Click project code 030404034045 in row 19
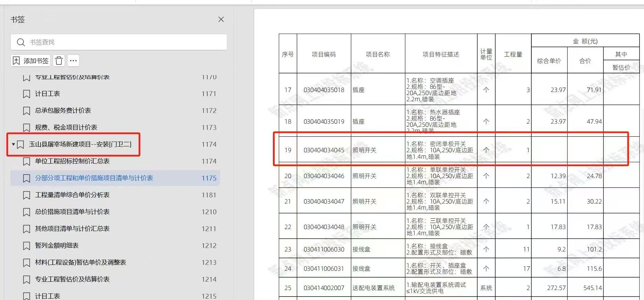Image resolution: width=644 pixels, height=300 pixels. (x=324, y=150)
